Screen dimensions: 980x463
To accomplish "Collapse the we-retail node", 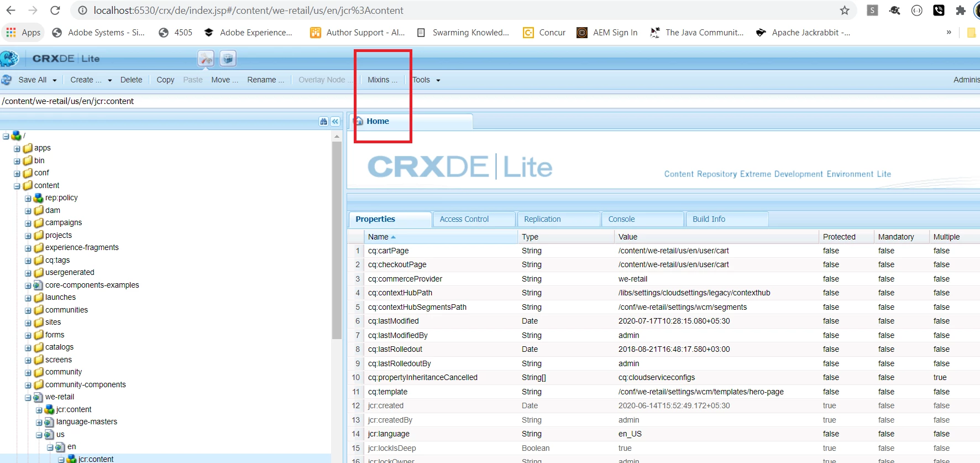I will coord(28,398).
